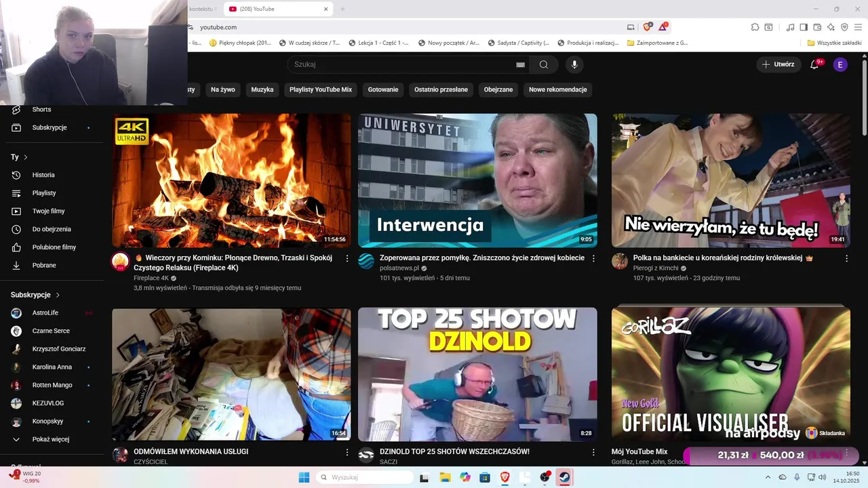Viewport: 868px width, 488px height.
Task: Select the Obejrzane filter chip
Action: (x=498, y=89)
